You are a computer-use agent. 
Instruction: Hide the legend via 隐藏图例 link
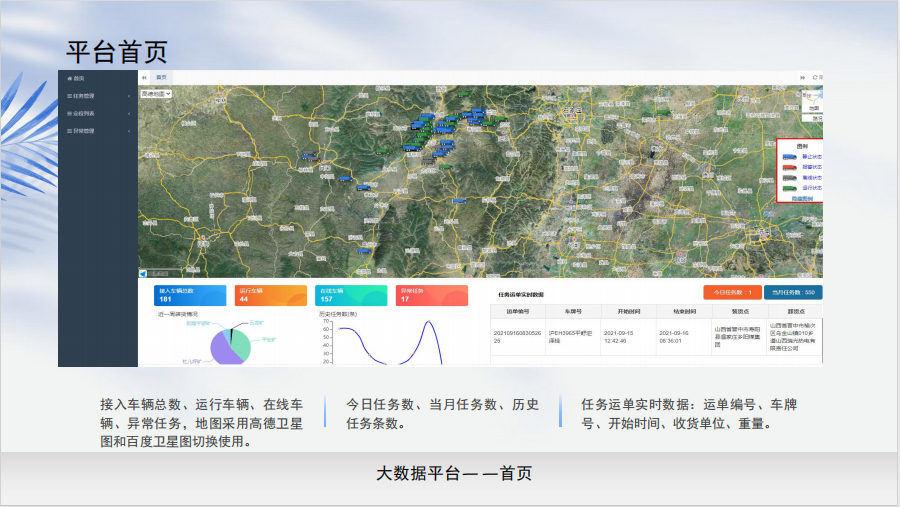pos(802,198)
